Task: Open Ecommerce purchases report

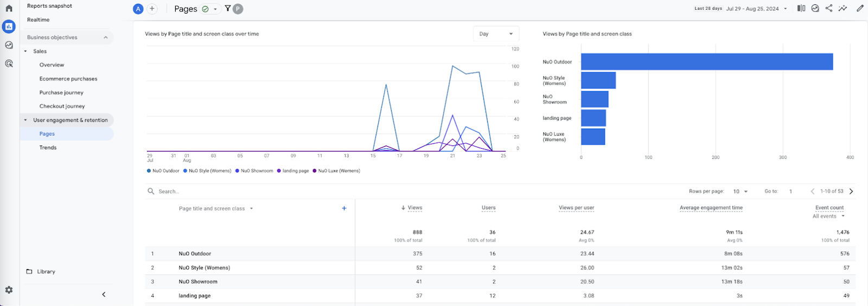Action: click(x=68, y=79)
